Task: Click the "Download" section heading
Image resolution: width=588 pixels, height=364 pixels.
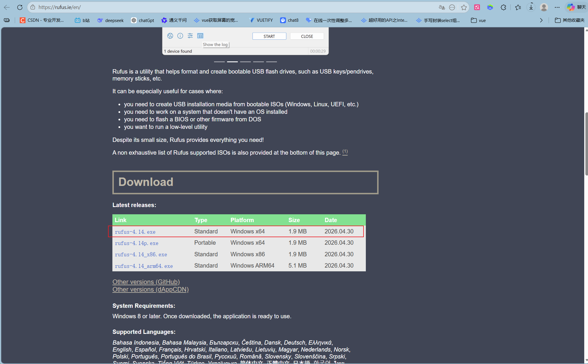Action: point(146,182)
